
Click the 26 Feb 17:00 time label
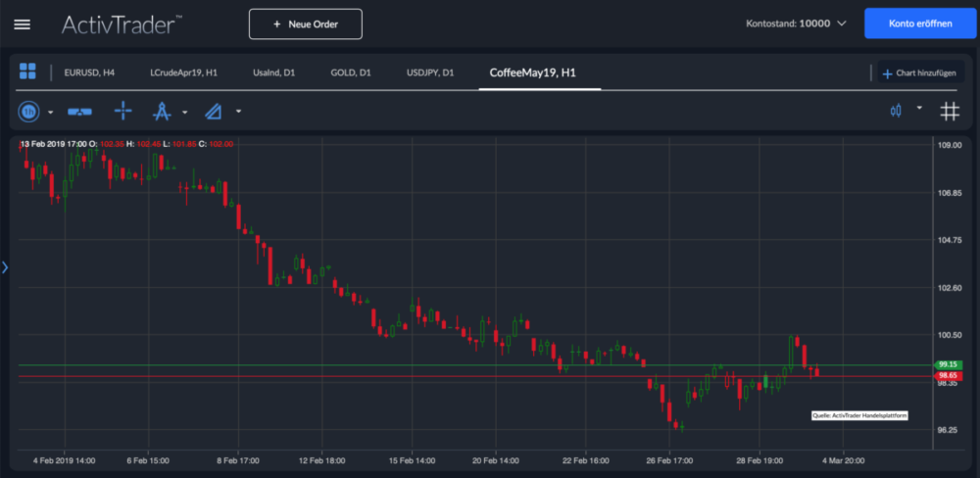[669, 460]
